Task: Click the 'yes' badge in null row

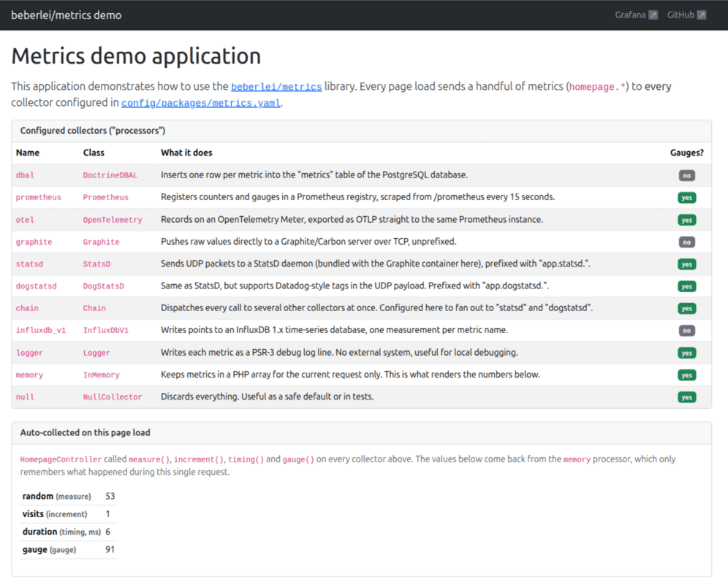Action: tap(686, 397)
